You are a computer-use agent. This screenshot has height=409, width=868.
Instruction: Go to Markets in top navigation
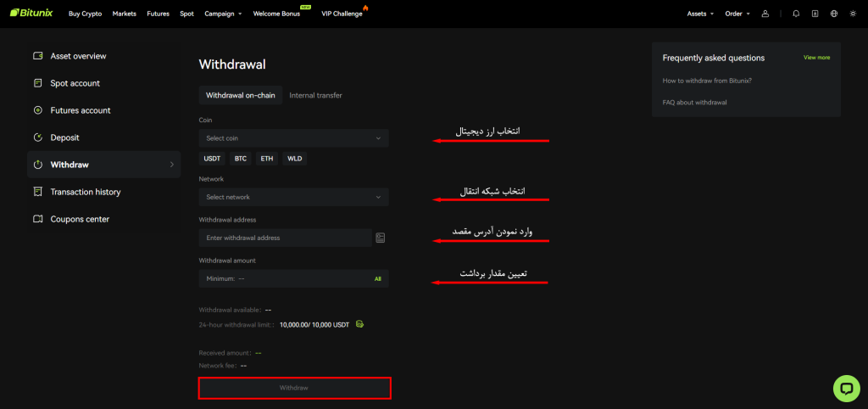124,14
